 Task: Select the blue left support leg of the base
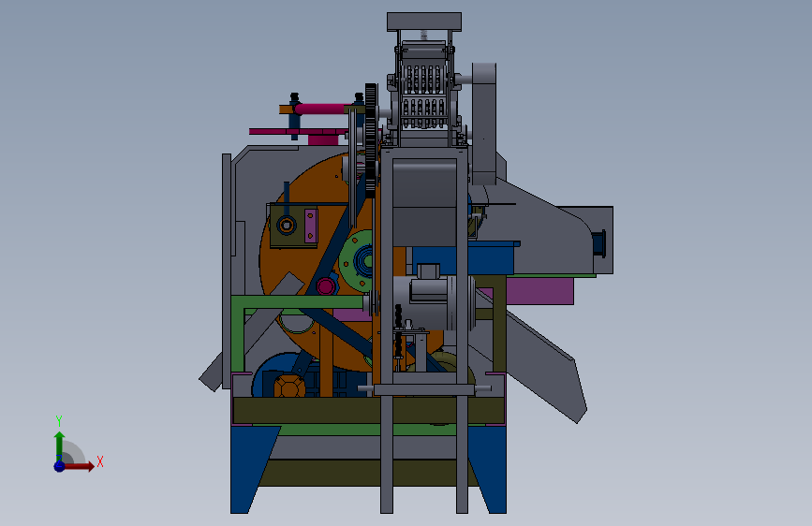pyautogui.click(x=252, y=469)
